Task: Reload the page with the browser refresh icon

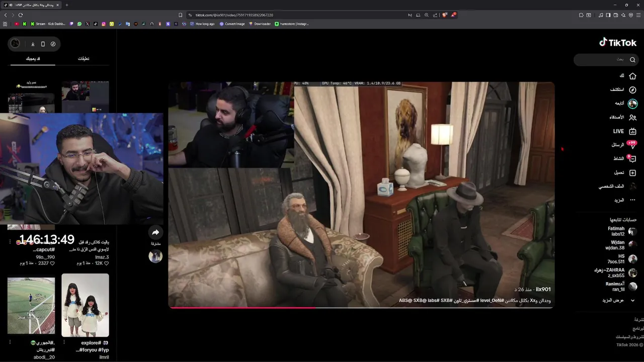Action: (21, 15)
